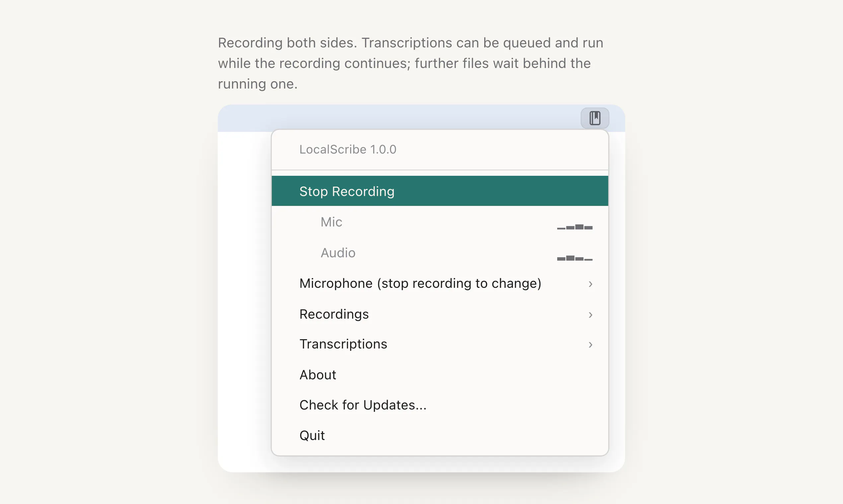
Task: Click the LocalScribe 1.0.0 header text
Action: coord(348,150)
